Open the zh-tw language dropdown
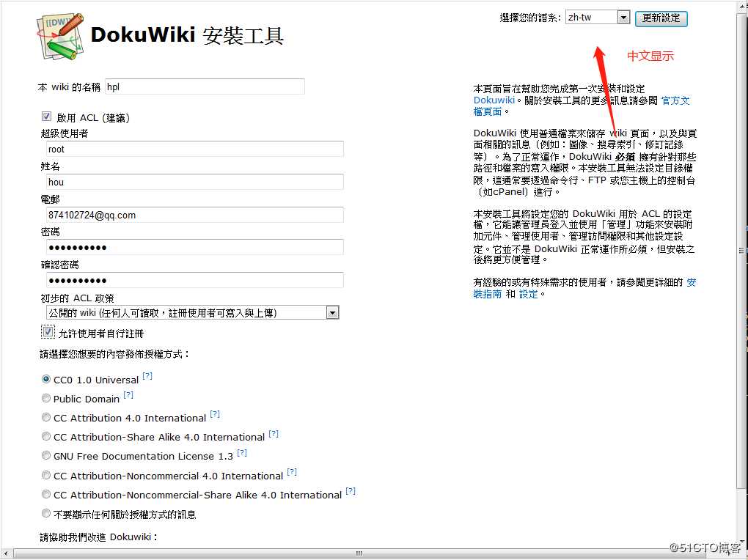Image resolution: width=748 pixels, height=560 pixels. pos(598,17)
